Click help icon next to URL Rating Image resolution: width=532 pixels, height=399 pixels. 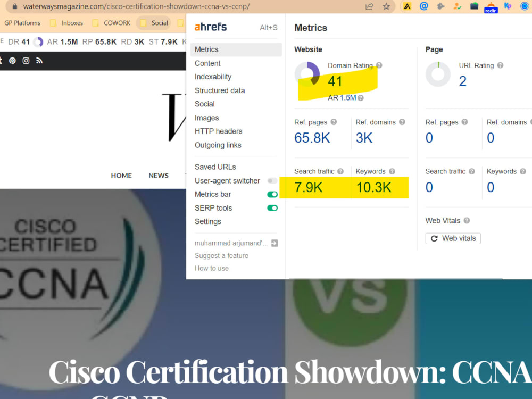coord(500,65)
